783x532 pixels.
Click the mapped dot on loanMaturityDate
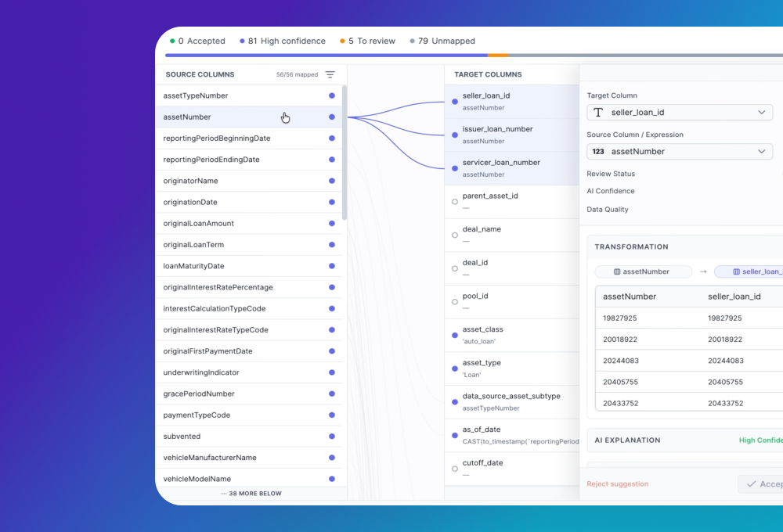point(331,266)
